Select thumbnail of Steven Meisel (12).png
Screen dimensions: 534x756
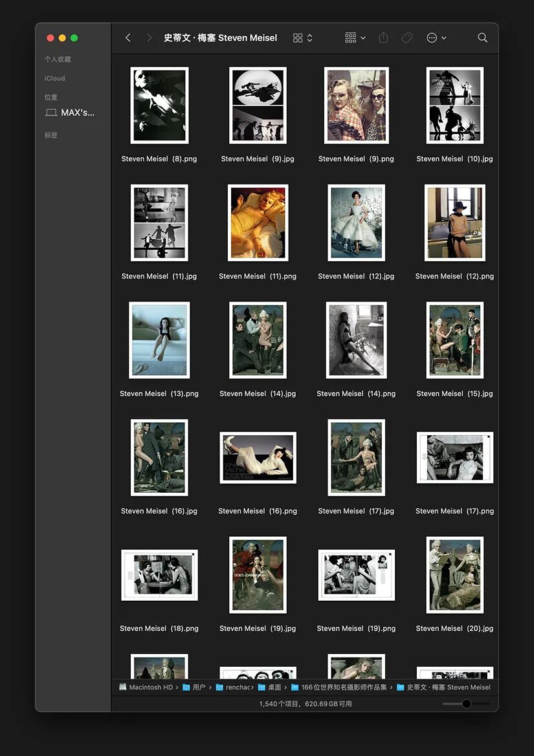(454, 222)
